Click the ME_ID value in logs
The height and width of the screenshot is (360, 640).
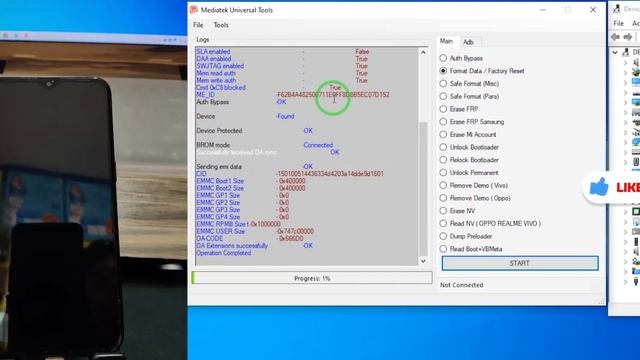(333, 95)
